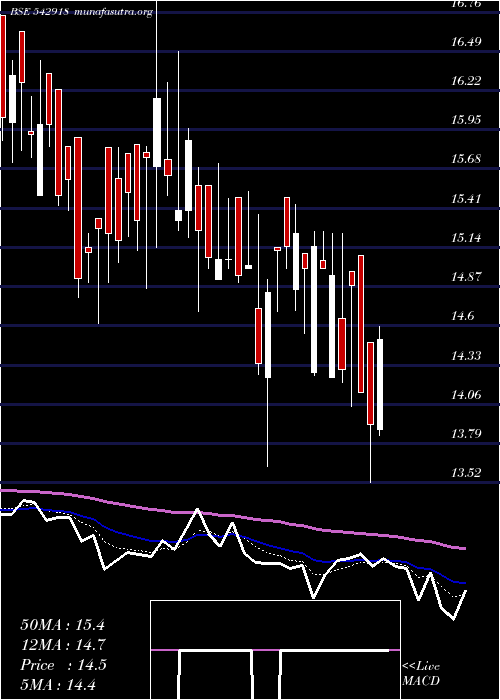
Task: Click the 15.41 price axis label
Action: [466, 198]
